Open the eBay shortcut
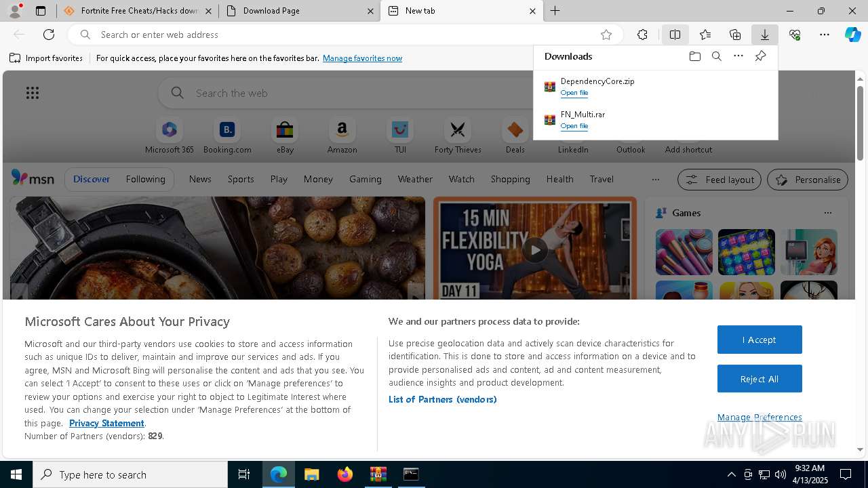Screen dimensions: 868x488 (285, 136)
